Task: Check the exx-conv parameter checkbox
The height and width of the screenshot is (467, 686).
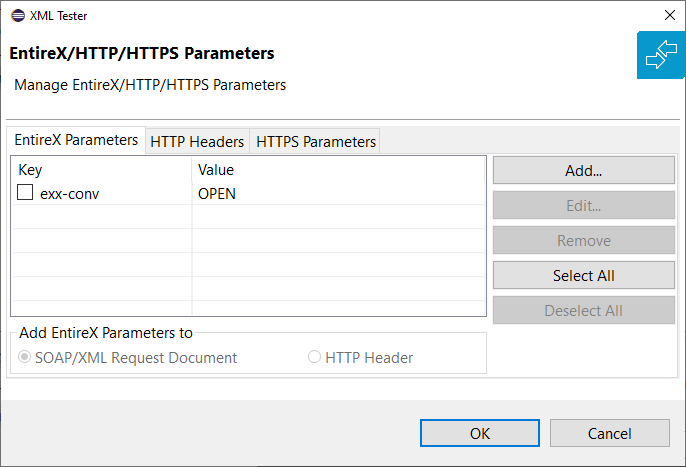Action: 25,192
